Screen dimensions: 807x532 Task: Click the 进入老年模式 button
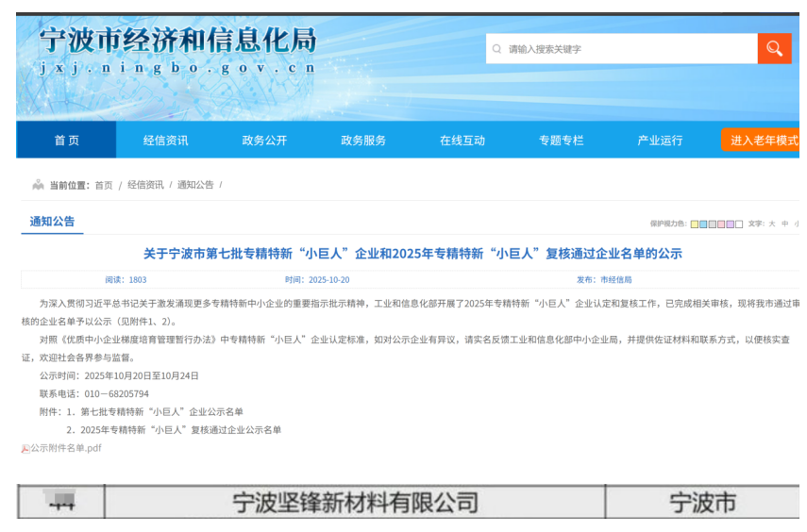tap(763, 141)
